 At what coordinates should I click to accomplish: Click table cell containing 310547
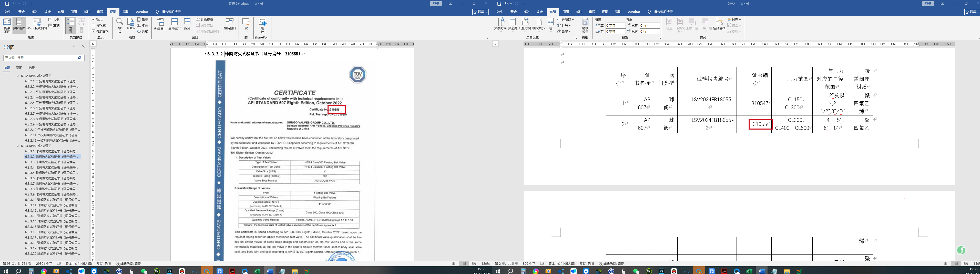(x=754, y=103)
